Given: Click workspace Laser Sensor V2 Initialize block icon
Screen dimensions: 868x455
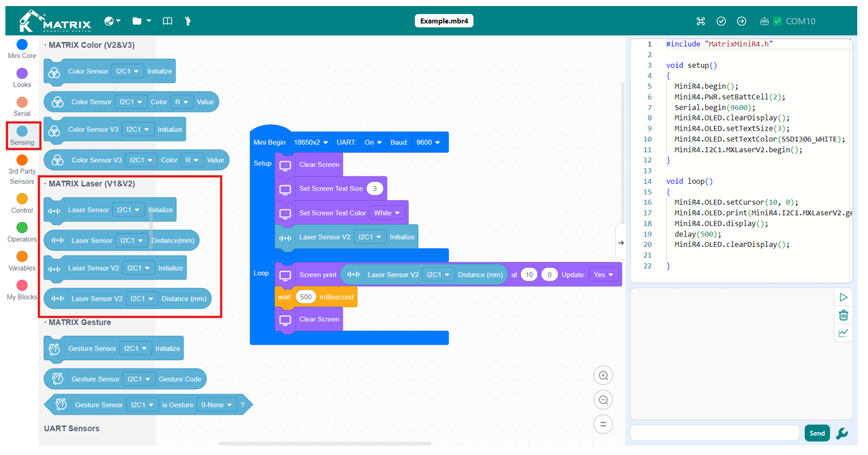Looking at the screenshot, I should (x=286, y=238).
